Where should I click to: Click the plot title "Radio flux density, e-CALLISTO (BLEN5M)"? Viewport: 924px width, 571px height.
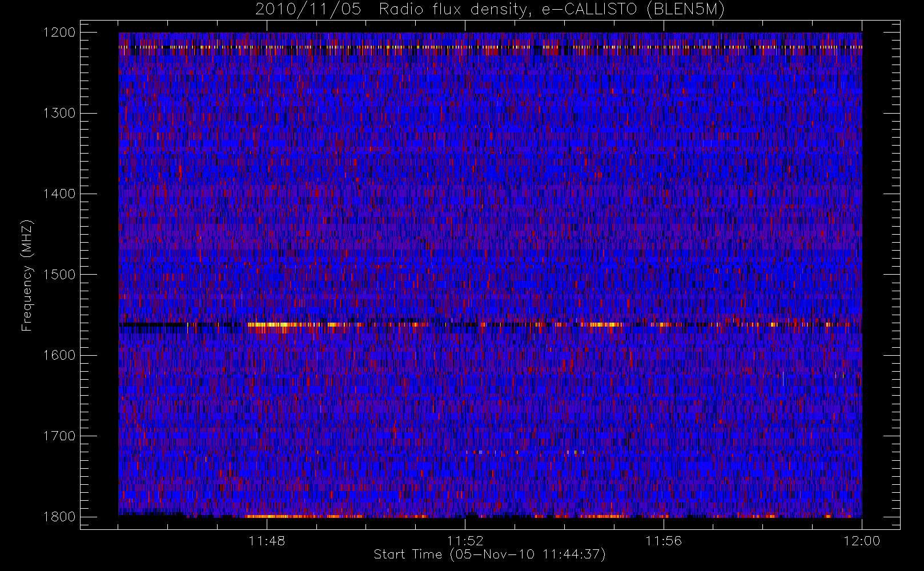[552, 10]
